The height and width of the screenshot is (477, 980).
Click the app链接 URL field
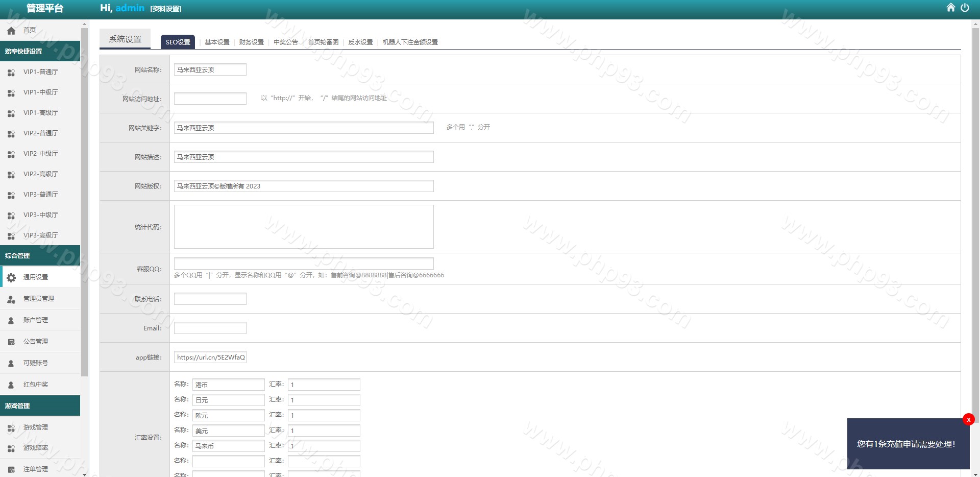(210, 357)
